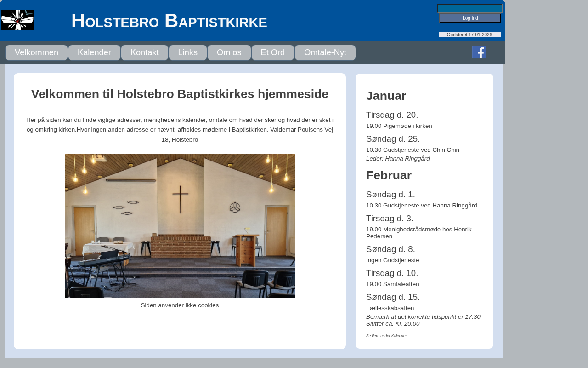Navigate to Om os

[229, 52]
